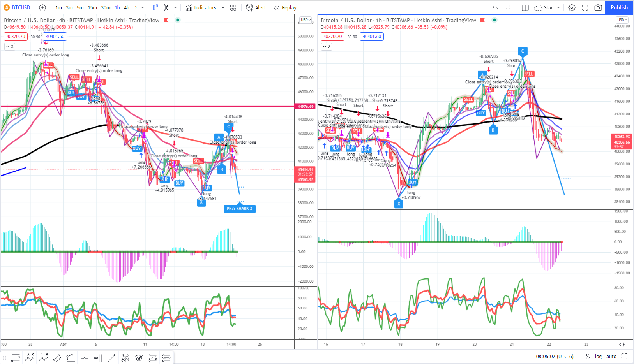Select the ABC pattern drawing tool
This screenshot has width=634, height=364.
click(x=30, y=358)
